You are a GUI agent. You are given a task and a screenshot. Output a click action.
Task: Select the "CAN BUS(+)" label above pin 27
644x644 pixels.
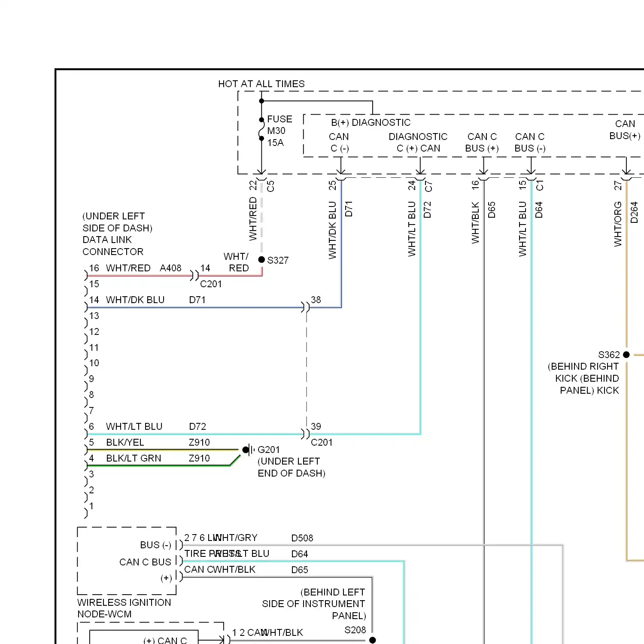pos(625,130)
